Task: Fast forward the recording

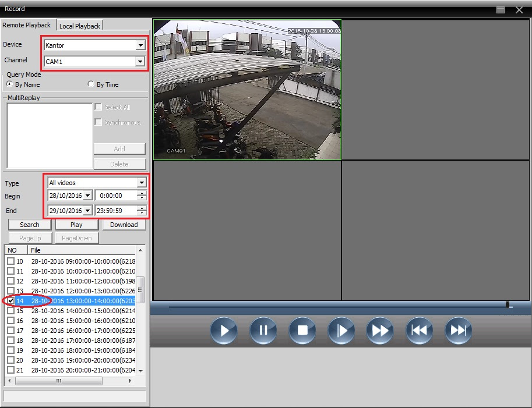Action: tap(380, 330)
